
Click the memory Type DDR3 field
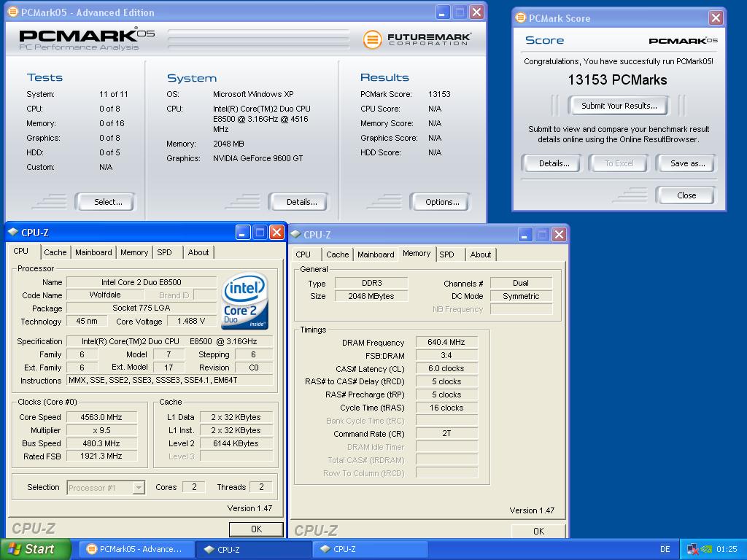click(371, 283)
